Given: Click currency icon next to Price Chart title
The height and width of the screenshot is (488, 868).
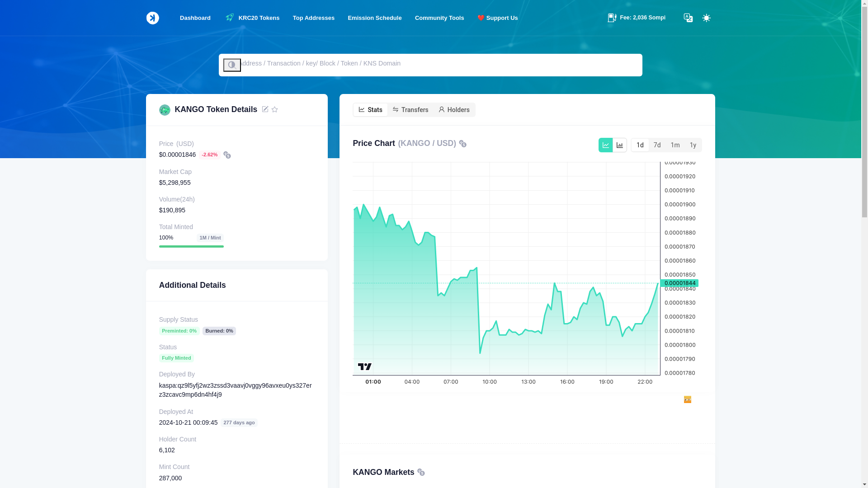Looking at the screenshot, I should [462, 144].
